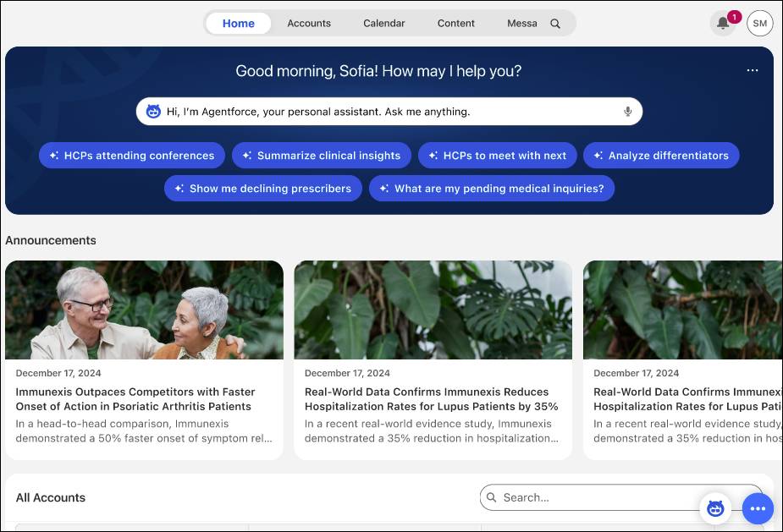This screenshot has height=532, width=783.
Task: Activate the microphone for voice input
Action: (x=627, y=111)
